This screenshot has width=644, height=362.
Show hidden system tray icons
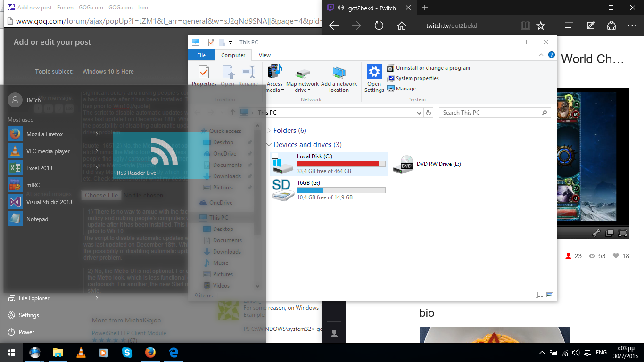[542, 352]
